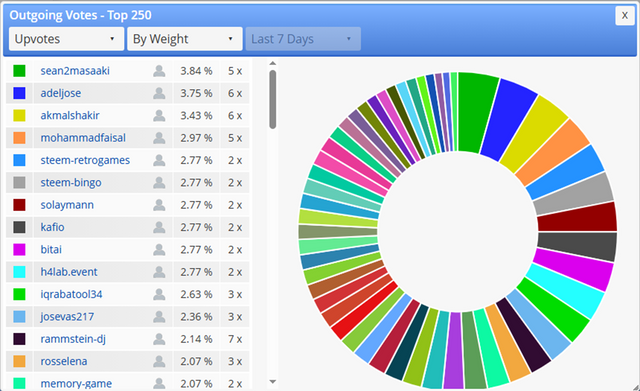Image resolution: width=640 pixels, height=391 pixels.
Task: Click the profile icon for rammstein-dj
Action: 159,339
